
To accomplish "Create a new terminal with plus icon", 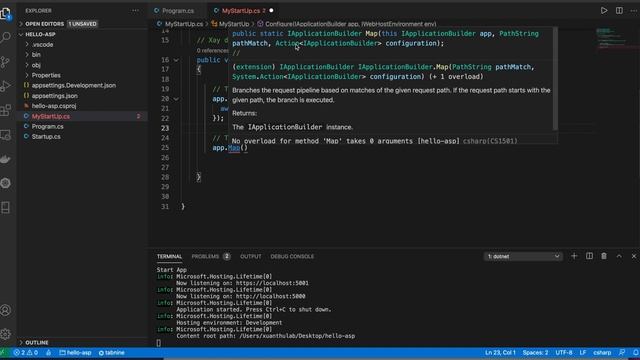I will click(574, 256).
